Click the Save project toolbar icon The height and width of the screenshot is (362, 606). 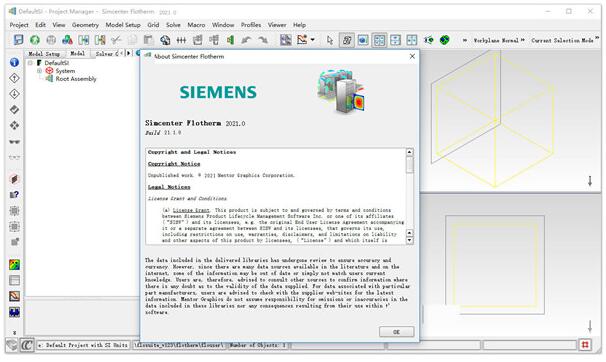tap(18, 40)
